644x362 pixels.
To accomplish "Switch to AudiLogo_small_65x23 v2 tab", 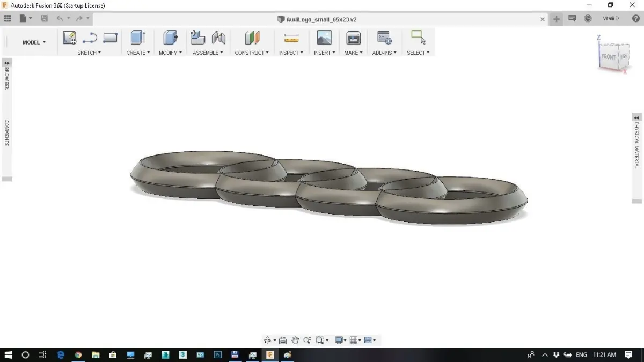I will click(x=321, y=19).
